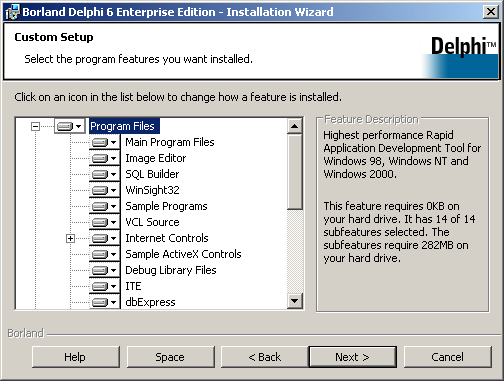Open the SQL Builder drive icon dropdown

104,174
